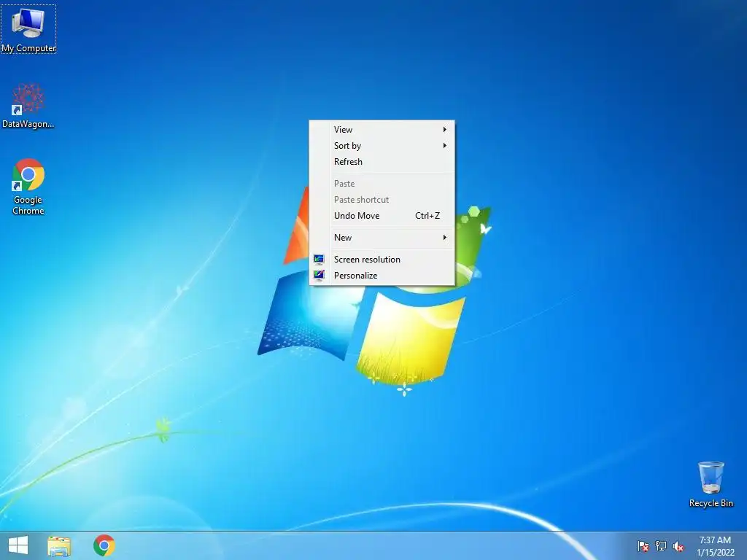Open Personalize from the context menu
Screen dimensions: 747x560
(382, 276)
